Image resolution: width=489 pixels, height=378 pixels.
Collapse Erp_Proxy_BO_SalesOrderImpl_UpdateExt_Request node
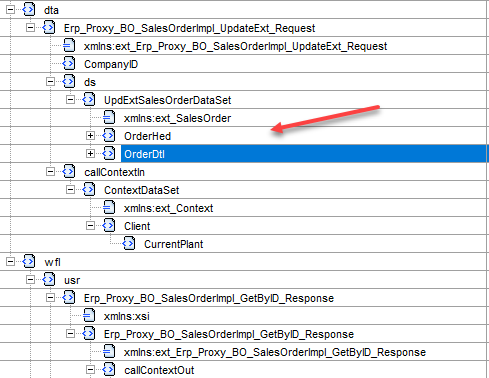tap(30, 28)
